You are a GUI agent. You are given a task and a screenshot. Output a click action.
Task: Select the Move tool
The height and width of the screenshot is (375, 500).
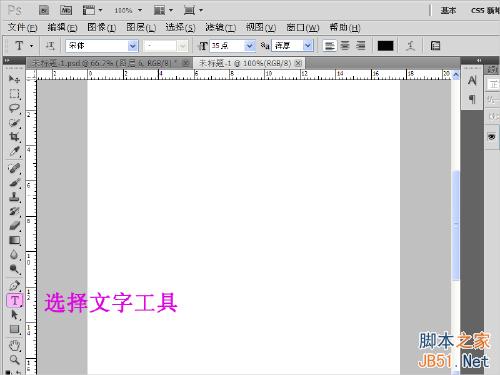coord(14,79)
